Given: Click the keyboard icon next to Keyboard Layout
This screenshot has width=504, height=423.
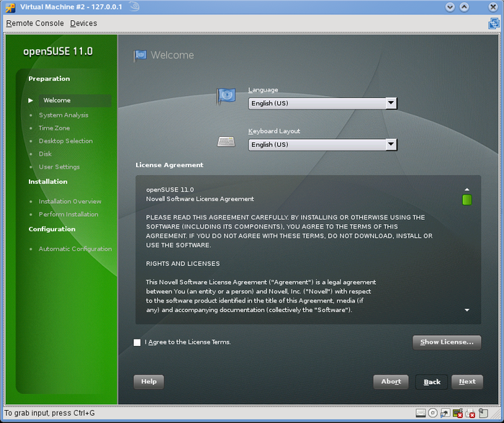Looking at the screenshot, I should click(x=226, y=141).
